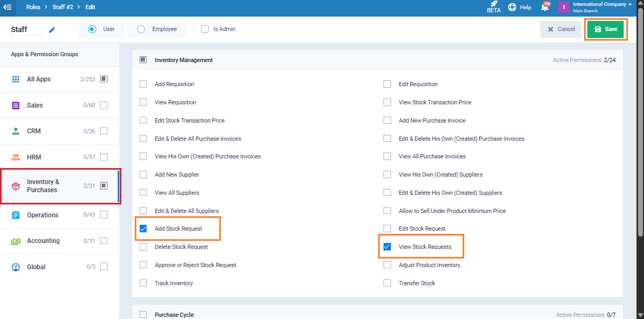
Task: Click the Help lifebuoy icon
Action: (512, 7)
